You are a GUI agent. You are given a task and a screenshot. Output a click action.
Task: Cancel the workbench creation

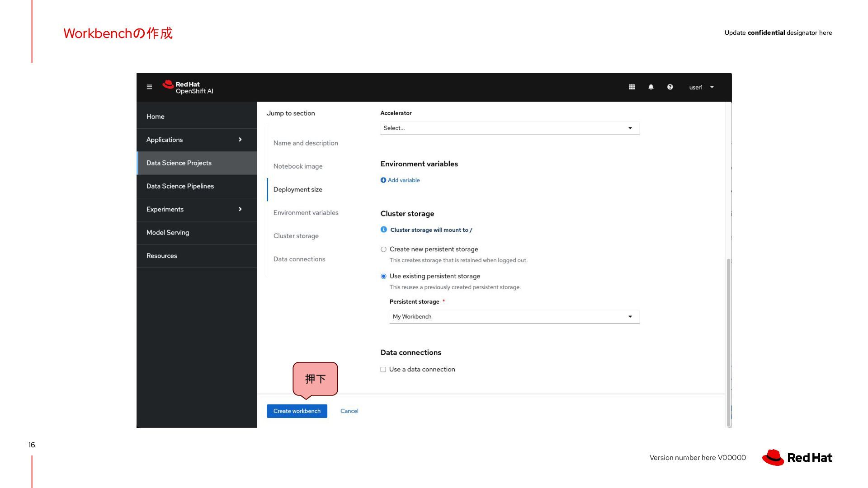[349, 411]
